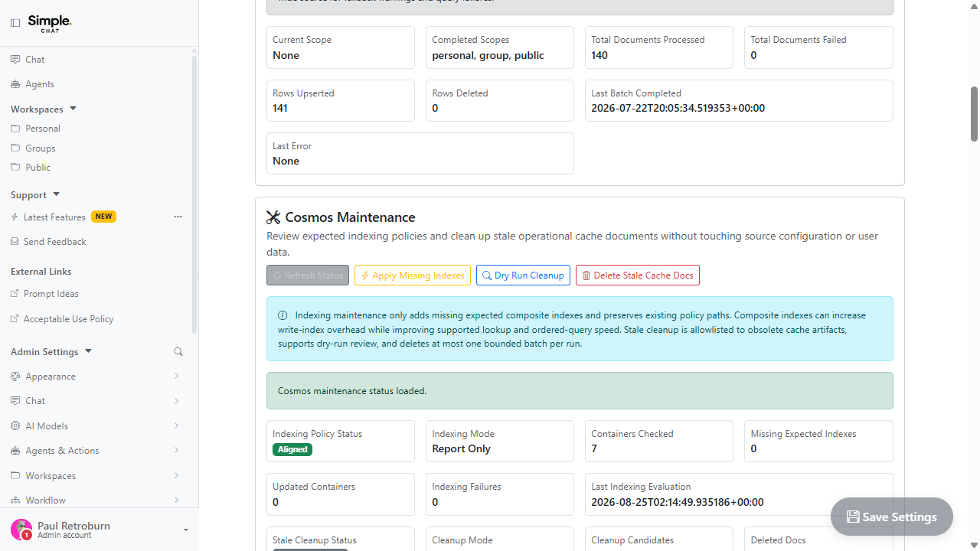Click the Completed Scopes value
This screenshot has height=551, width=980.
point(488,55)
